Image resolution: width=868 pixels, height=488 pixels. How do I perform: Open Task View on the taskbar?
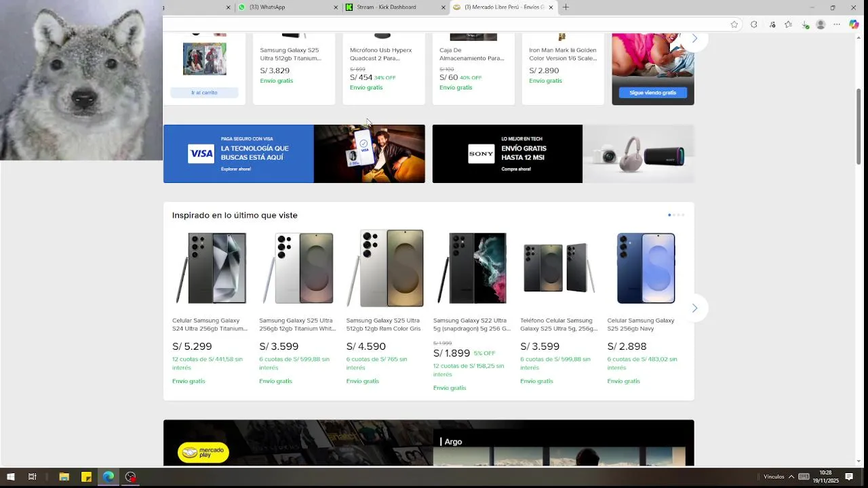32,476
